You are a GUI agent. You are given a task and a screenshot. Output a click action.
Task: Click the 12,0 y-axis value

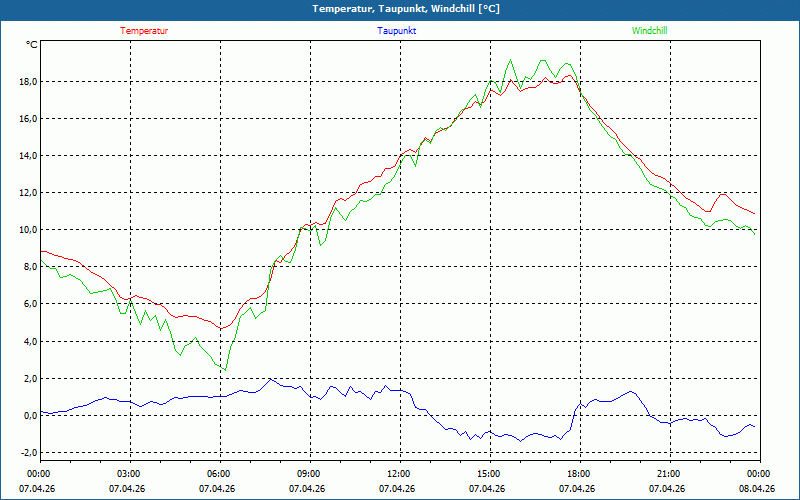coord(28,192)
